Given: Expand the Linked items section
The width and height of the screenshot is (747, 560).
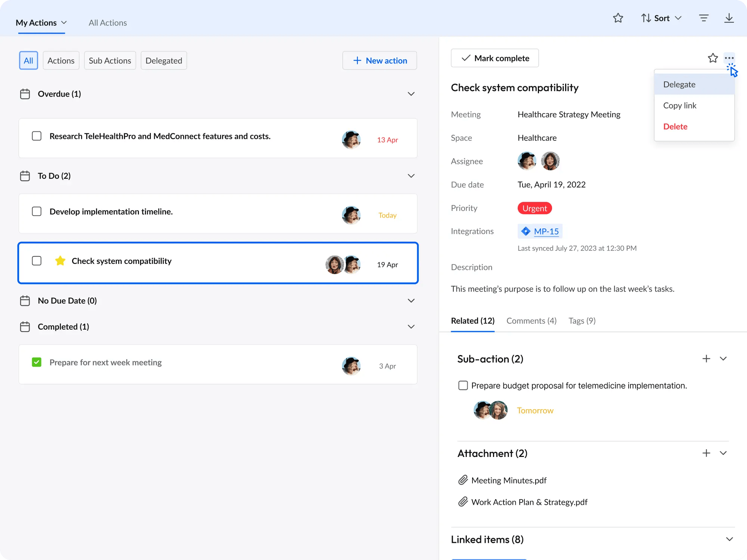Looking at the screenshot, I should coord(729,539).
